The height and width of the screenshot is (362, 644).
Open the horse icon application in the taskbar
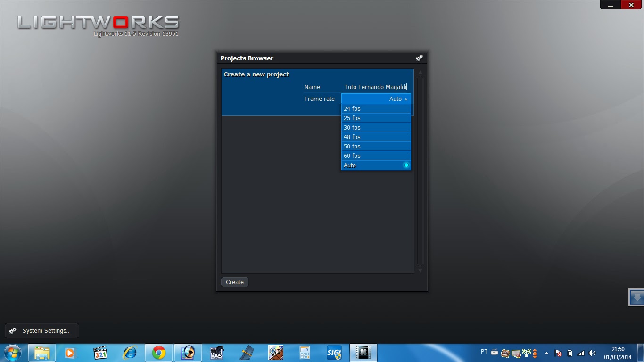click(217, 353)
